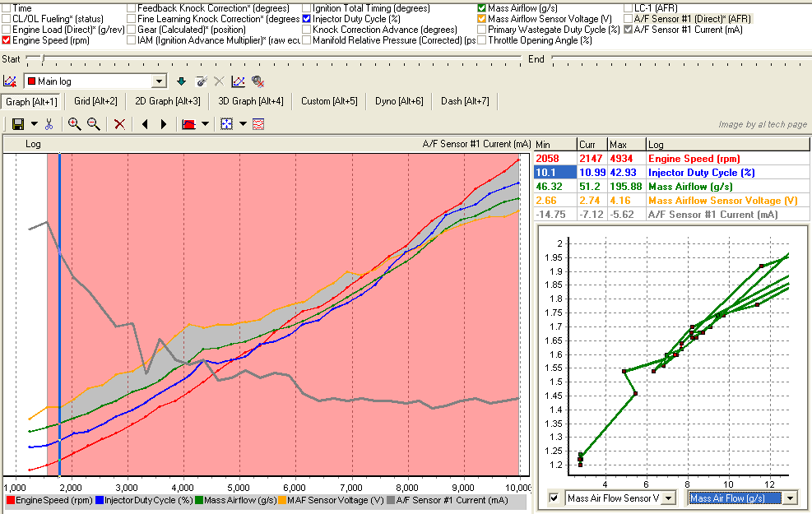Zoom out with the minus magnifier
This screenshot has height=514, width=812.
pos(94,124)
